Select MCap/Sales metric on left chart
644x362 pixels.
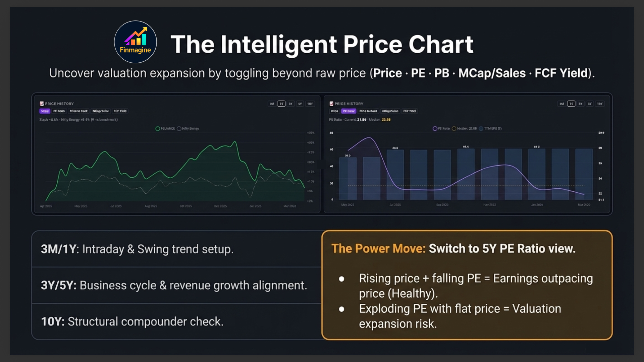[x=100, y=111]
